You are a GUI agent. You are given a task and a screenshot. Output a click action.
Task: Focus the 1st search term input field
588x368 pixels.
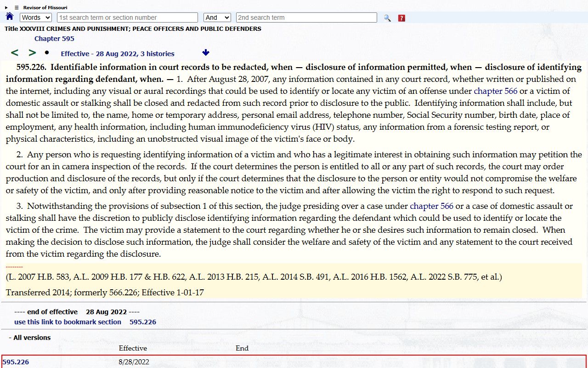pos(128,17)
